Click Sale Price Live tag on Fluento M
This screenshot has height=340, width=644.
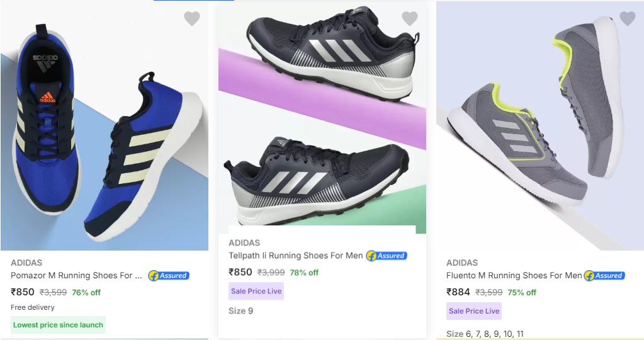[x=473, y=311]
